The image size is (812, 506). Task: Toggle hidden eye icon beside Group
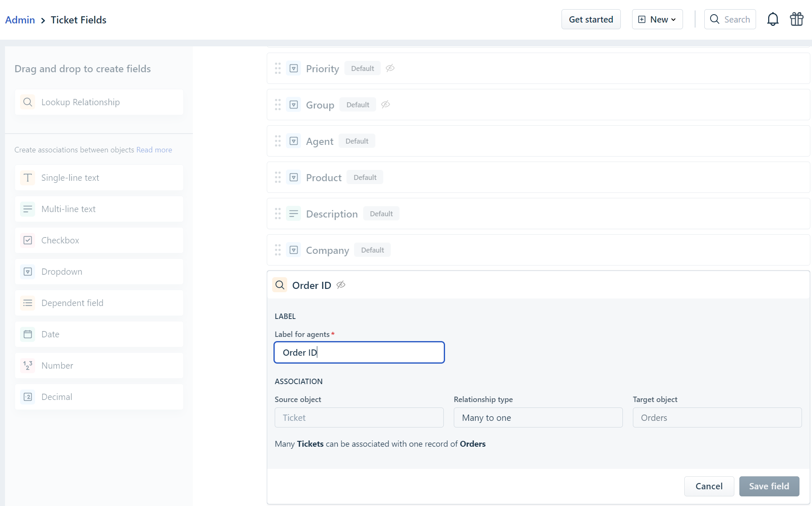tap(385, 104)
